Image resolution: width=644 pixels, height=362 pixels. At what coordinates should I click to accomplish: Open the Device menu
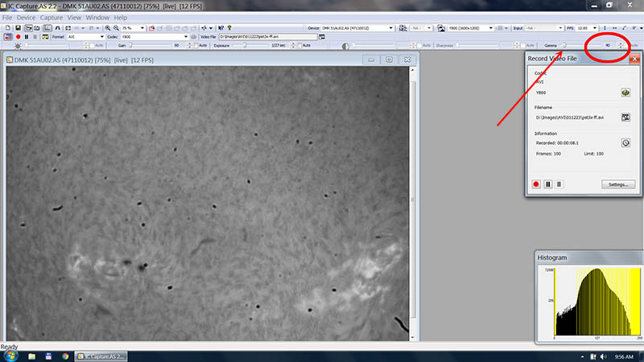coord(26,17)
